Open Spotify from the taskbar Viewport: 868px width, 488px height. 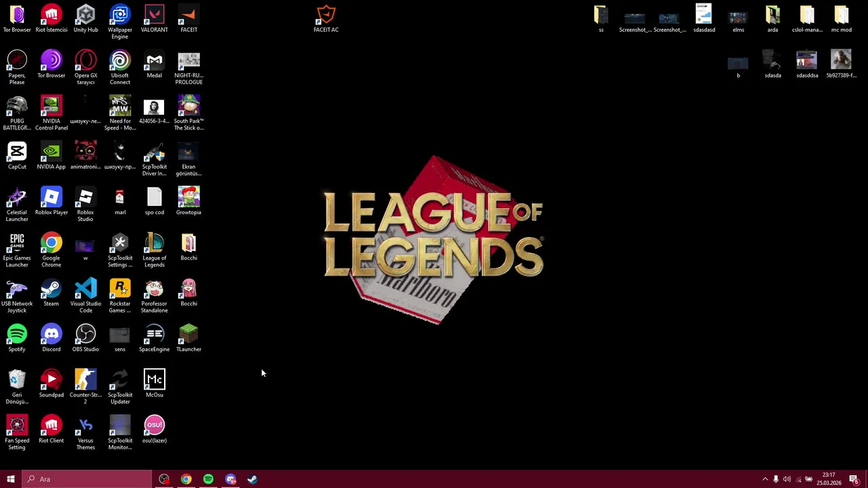coord(208,479)
